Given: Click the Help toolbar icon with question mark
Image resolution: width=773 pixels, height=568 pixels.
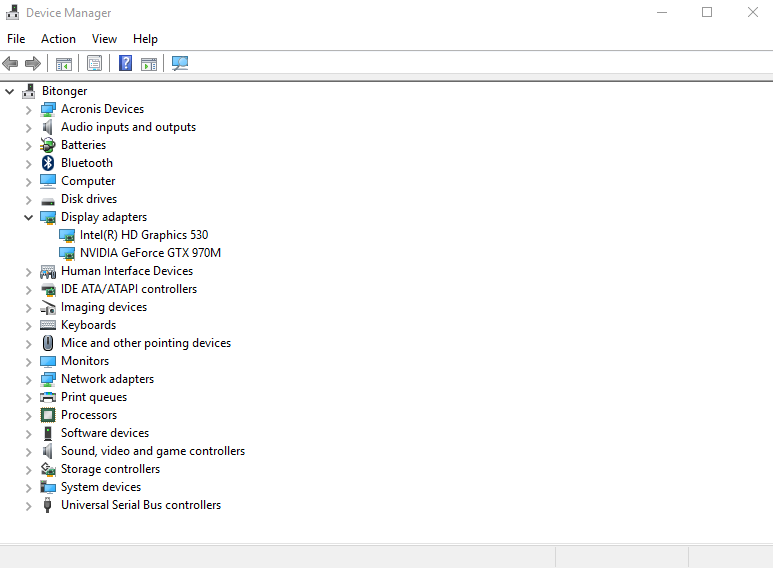Looking at the screenshot, I should (x=125, y=64).
